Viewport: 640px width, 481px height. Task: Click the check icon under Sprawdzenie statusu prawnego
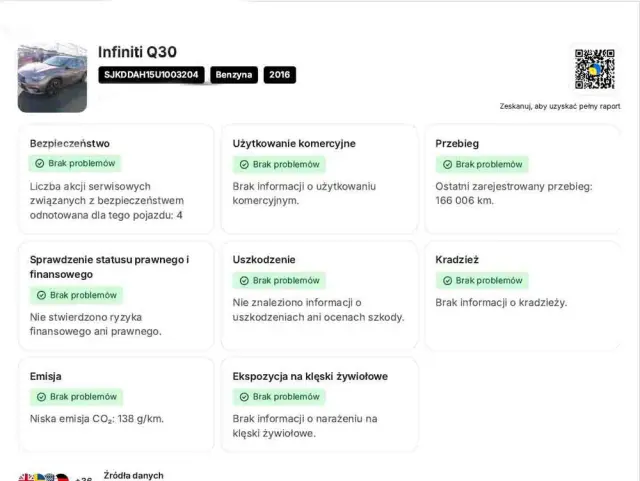42,296
